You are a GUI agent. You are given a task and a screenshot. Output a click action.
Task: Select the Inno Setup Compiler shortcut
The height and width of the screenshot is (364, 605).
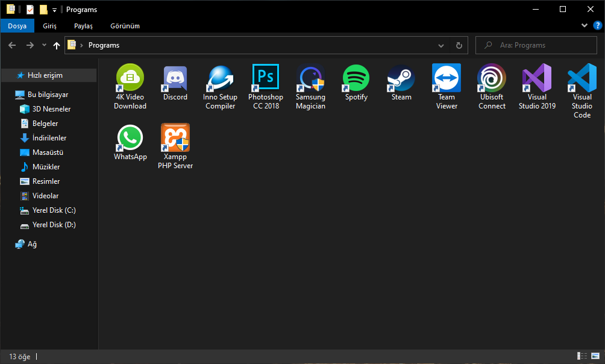221,87
